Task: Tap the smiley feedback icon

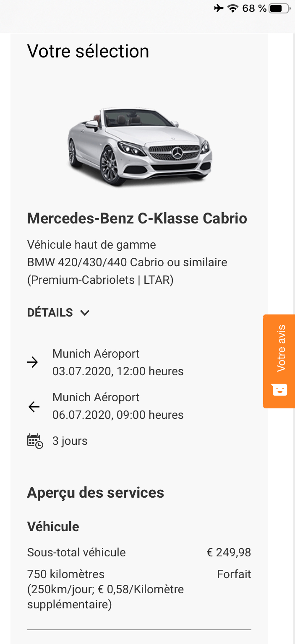Action: (279, 390)
